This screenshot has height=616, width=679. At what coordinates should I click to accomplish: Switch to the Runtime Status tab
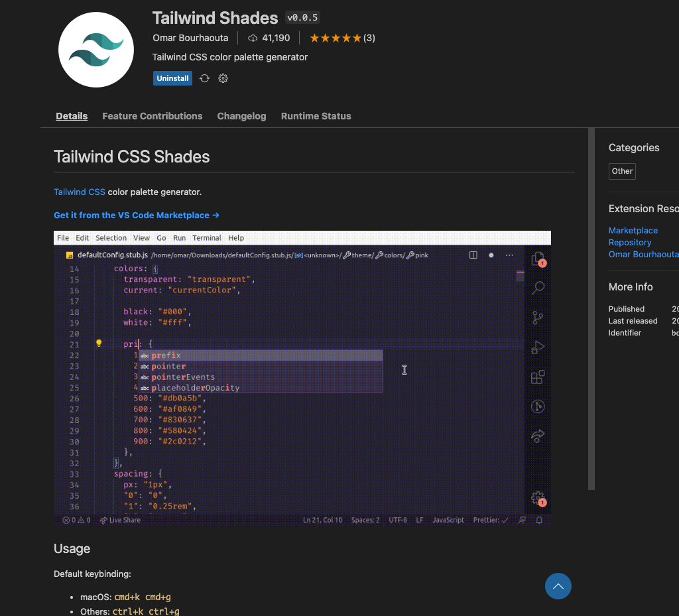click(316, 116)
